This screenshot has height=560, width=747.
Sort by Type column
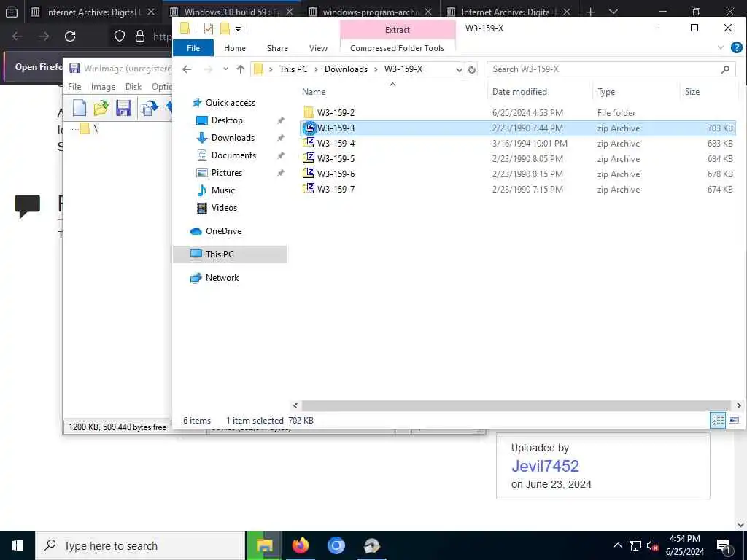pyautogui.click(x=606, y=92)
